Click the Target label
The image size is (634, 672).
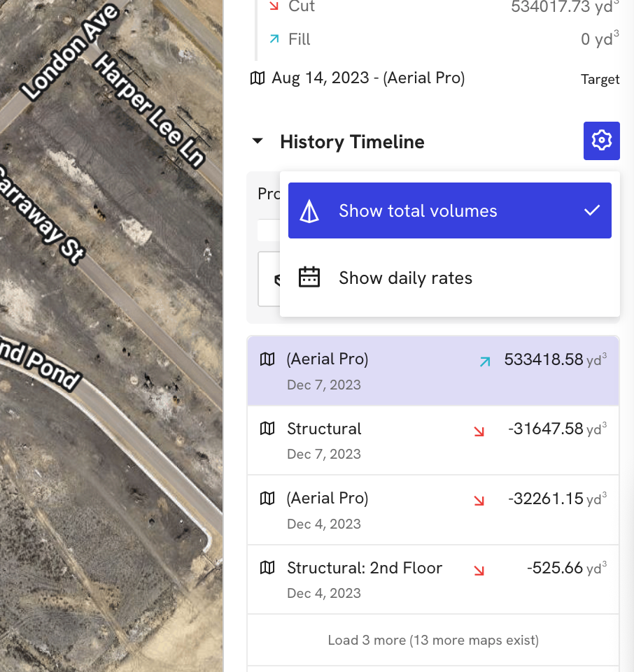coord(600,80)
